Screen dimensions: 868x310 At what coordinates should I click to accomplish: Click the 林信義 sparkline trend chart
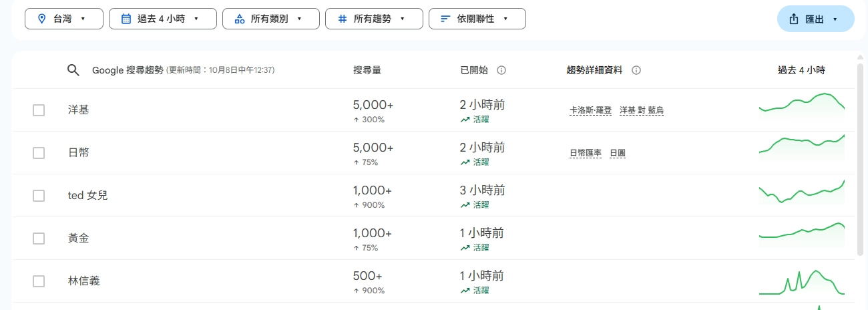click(x=802, y=282)
